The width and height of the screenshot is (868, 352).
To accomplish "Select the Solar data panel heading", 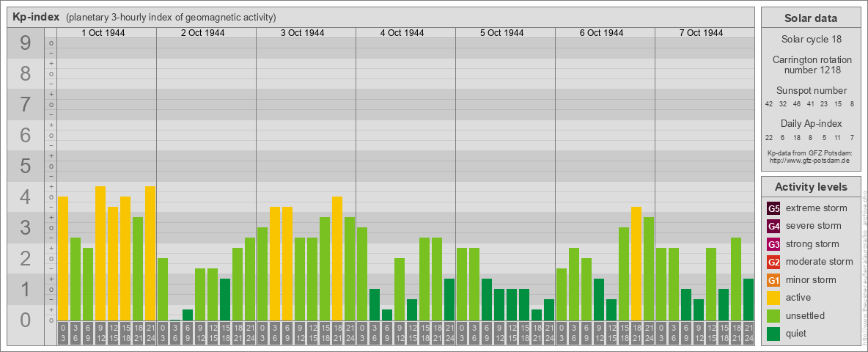I will point(810,18).
